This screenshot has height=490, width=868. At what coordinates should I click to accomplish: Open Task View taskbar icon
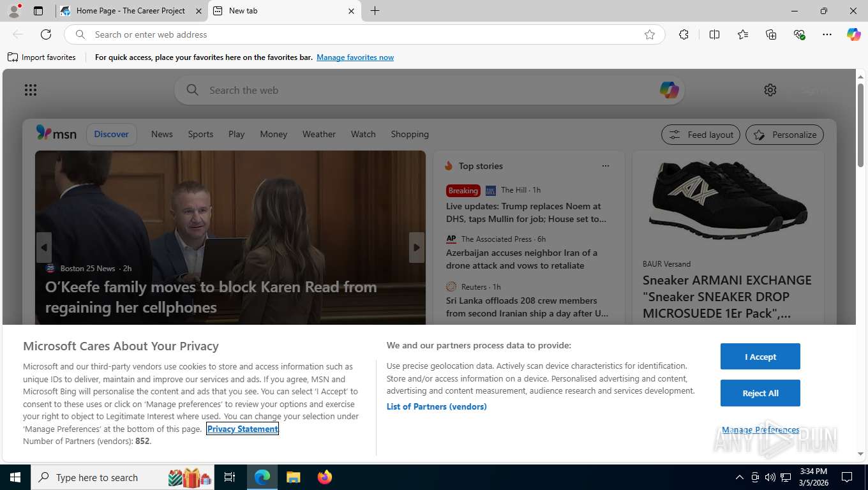pos(230,477)
